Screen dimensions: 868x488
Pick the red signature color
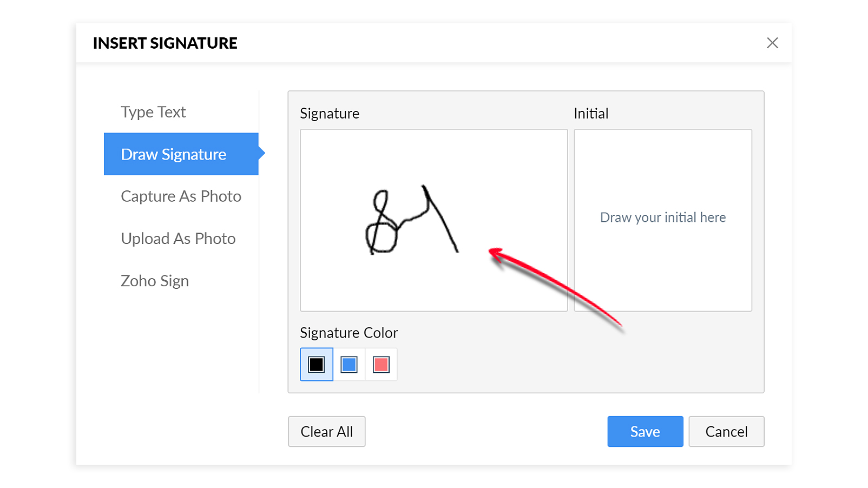[x=381, y=365]
